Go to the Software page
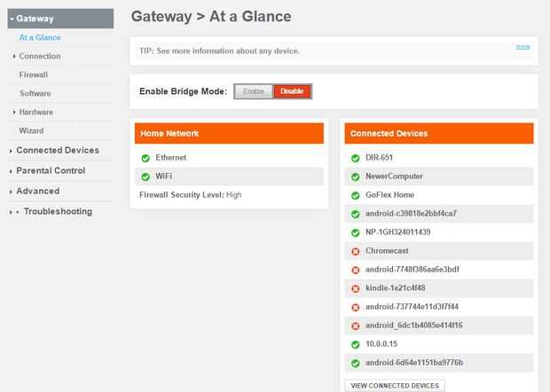This screenshot has width=550, height=392. [x=35, y=94]
